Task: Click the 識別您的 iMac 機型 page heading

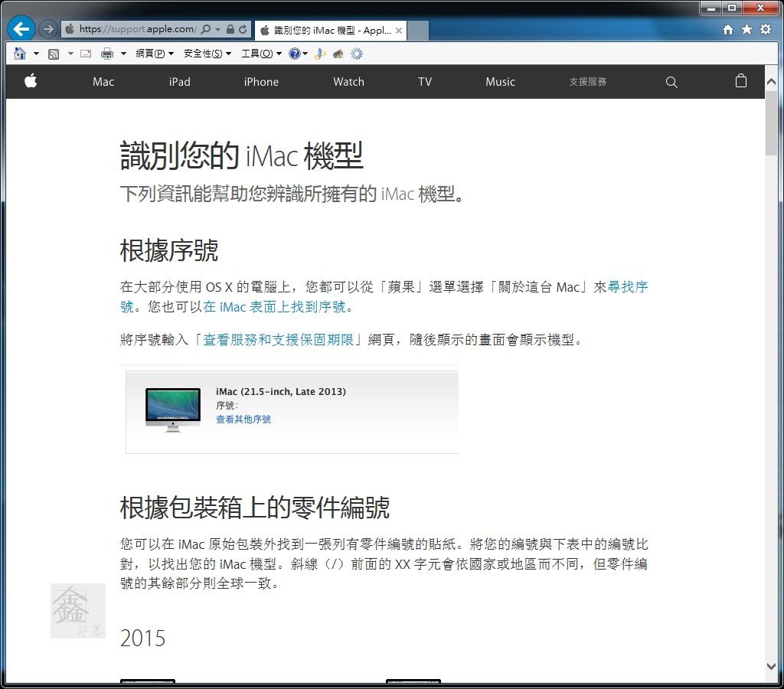Action: [x=241, y=155]
